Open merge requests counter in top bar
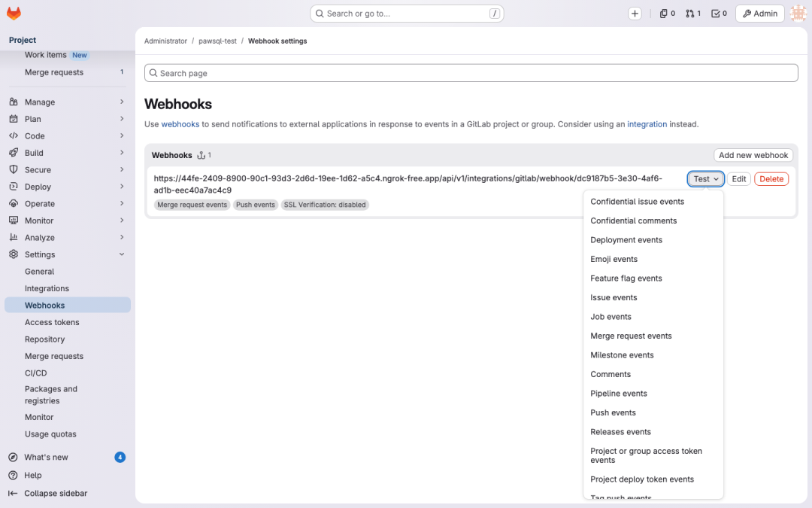Viewport: 812px width, 508px height. (x=693, y=14)
